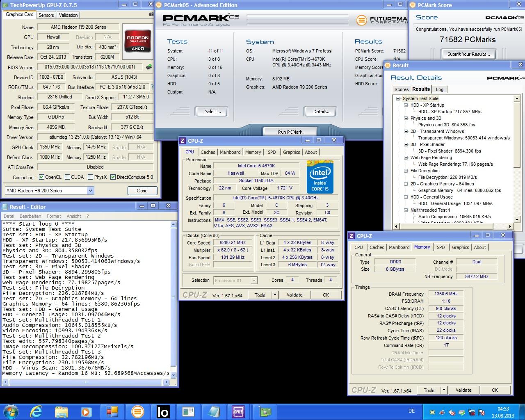The width and height of the screenshot is (525, 420).
Task: Click the Result Details horizontal scrollbar
Action: click(453, 226)
